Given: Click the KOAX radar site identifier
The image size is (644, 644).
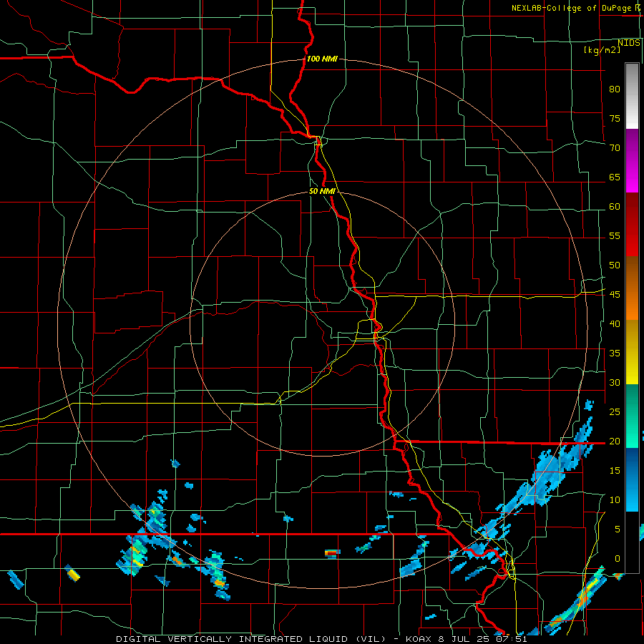Looking at the screenshot, I should [x=420, y=639].
